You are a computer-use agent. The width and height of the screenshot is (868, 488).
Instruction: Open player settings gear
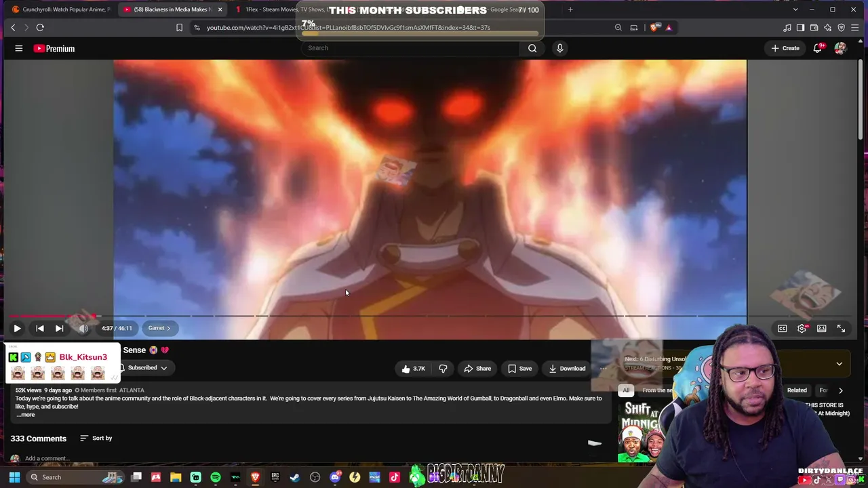[x=802, y=328]
